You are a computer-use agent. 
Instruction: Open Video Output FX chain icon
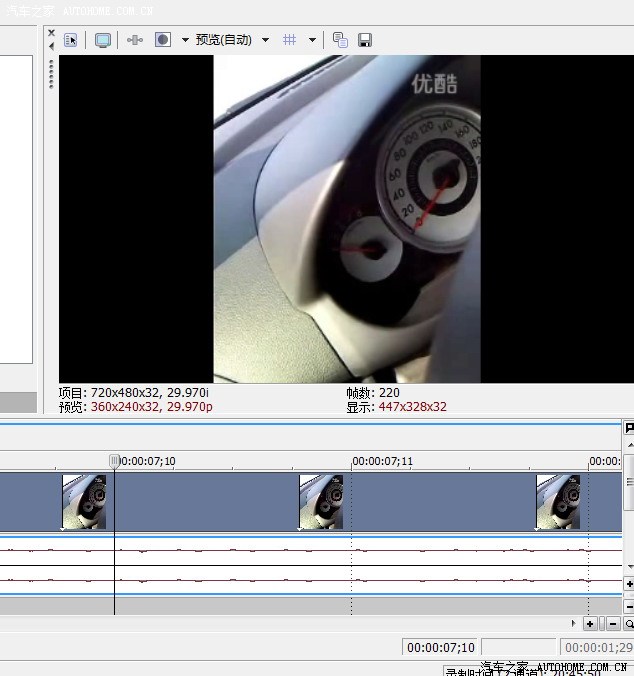pyautogui.click(x=135, y=40)
